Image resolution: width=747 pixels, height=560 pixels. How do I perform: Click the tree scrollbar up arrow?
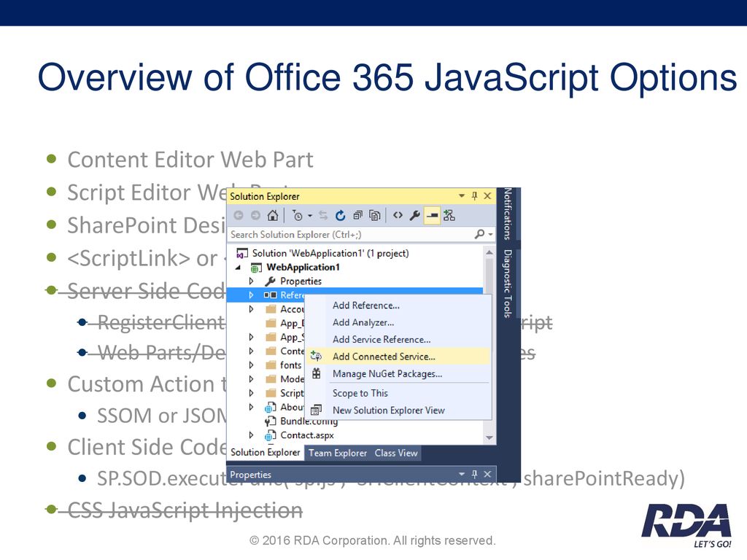pos(489,252)
